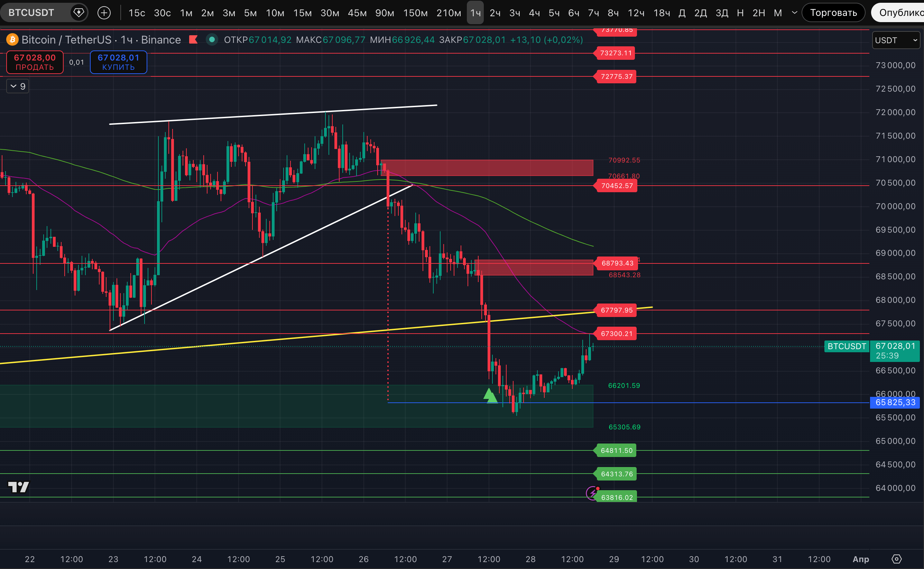Select the daily Д timeframe
The image size is (924, 569).
682,13
